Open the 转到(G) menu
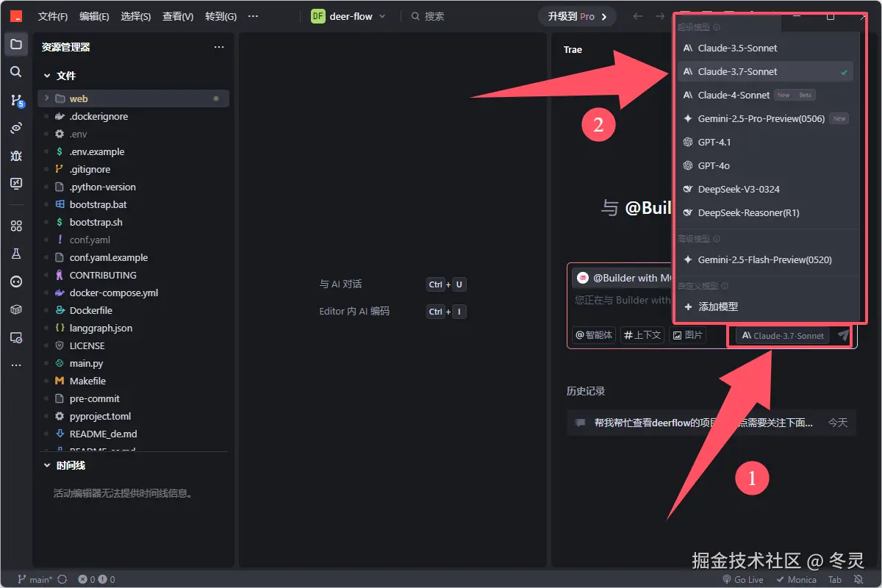 click(x=220, y=16)
